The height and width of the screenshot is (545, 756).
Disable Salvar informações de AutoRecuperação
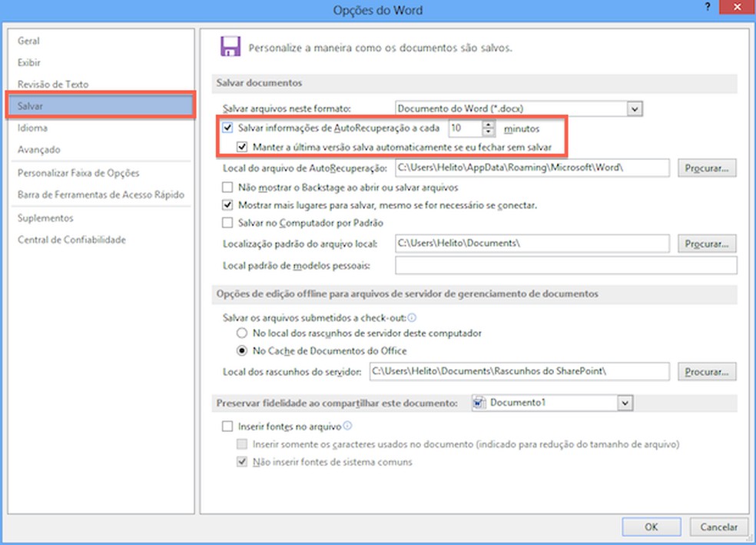[227, 128]
